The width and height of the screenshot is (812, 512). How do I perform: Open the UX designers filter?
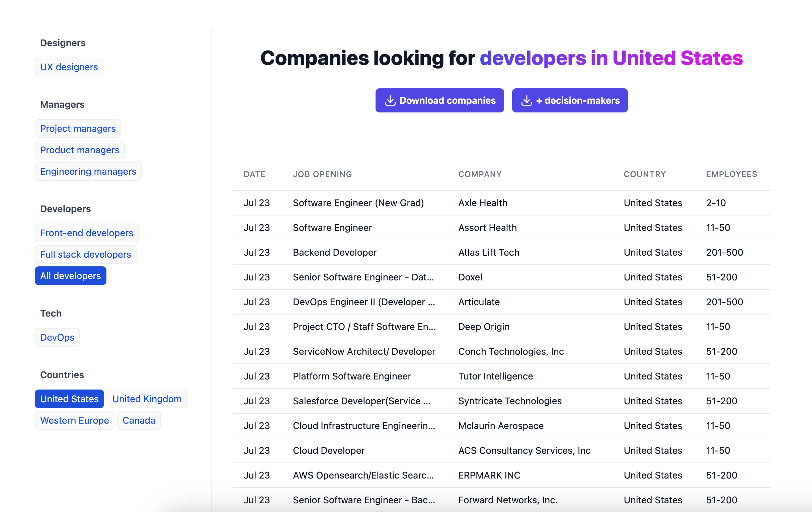69,67
